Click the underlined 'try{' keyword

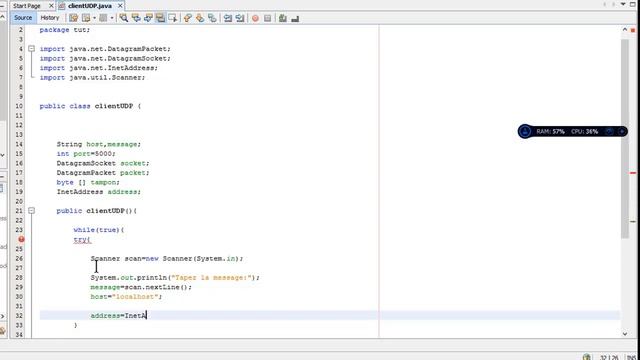click(x=82, y=240)
